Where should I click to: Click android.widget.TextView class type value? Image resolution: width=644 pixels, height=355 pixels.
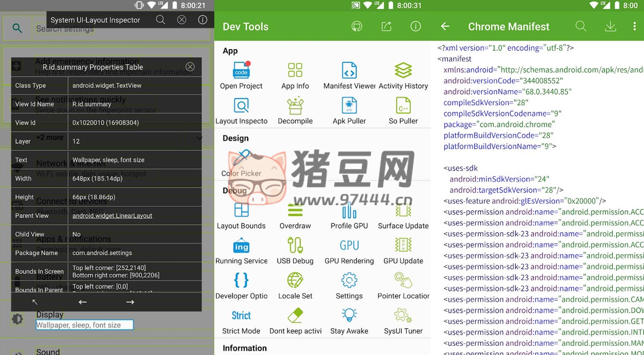click(x=107, y=85)
